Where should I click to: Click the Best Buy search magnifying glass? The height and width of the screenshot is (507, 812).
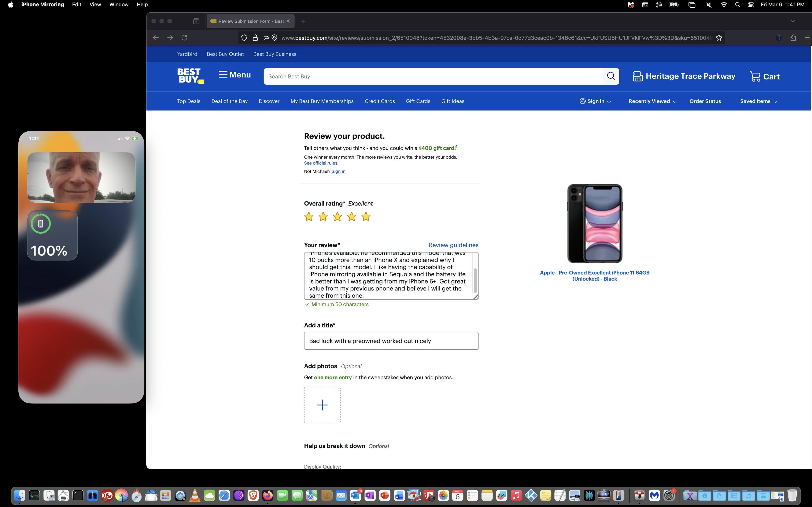[611, 76]
